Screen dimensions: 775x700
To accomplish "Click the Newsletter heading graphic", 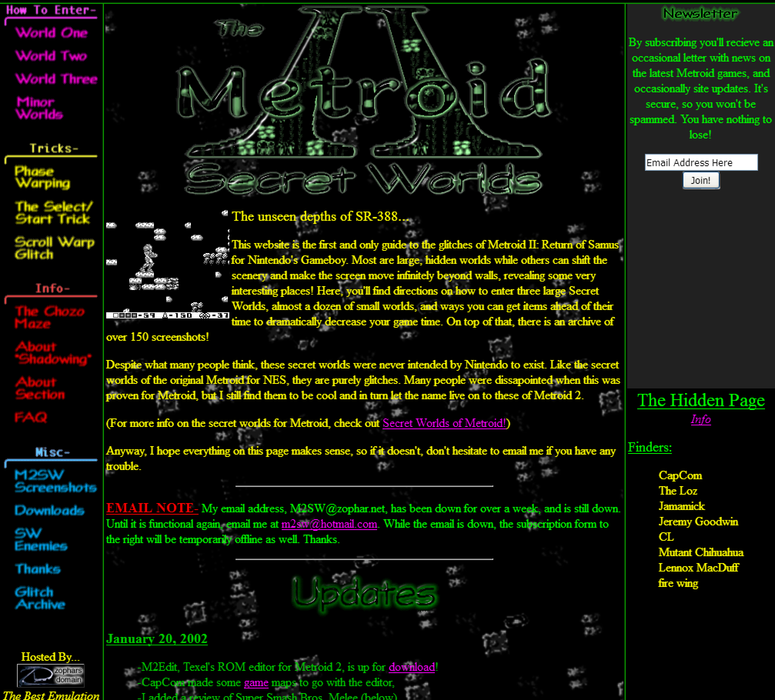I will [x=700, y=13].
